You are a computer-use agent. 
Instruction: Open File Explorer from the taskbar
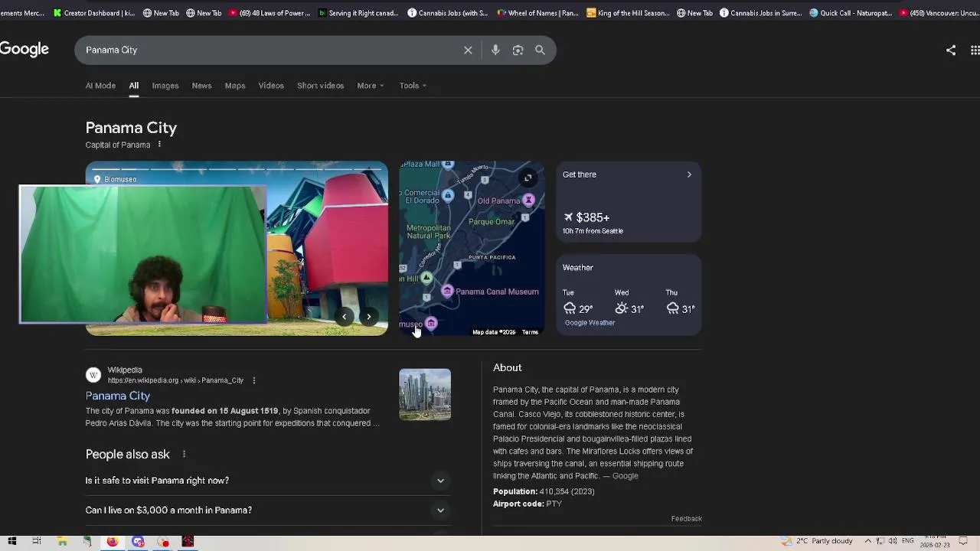pos(62,542)
